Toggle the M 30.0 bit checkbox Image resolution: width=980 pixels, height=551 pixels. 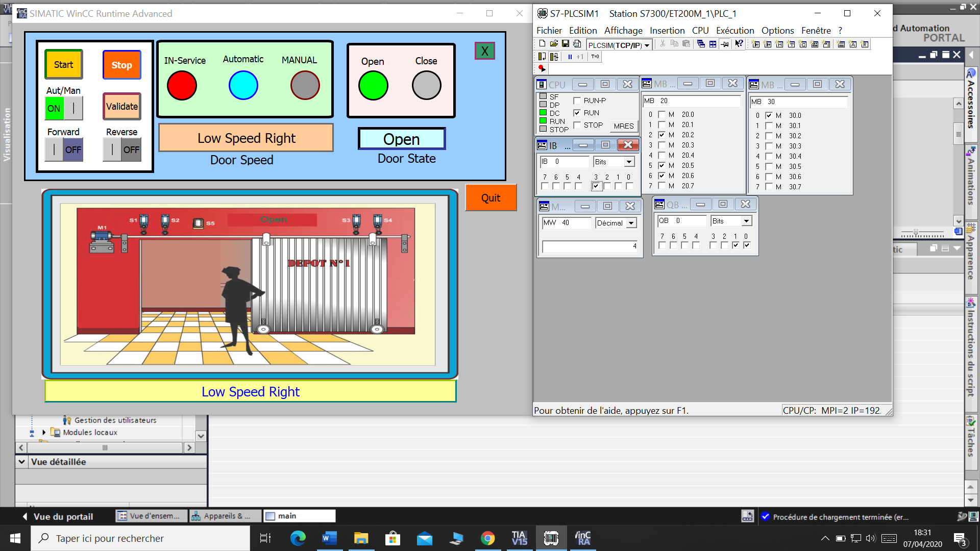coord(769,115)
